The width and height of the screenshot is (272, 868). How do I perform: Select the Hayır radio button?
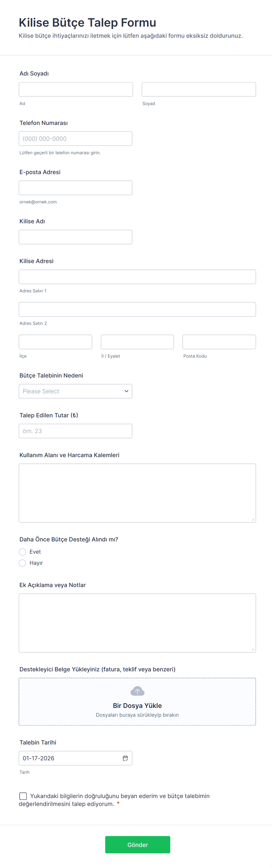(x=23, y=563)
